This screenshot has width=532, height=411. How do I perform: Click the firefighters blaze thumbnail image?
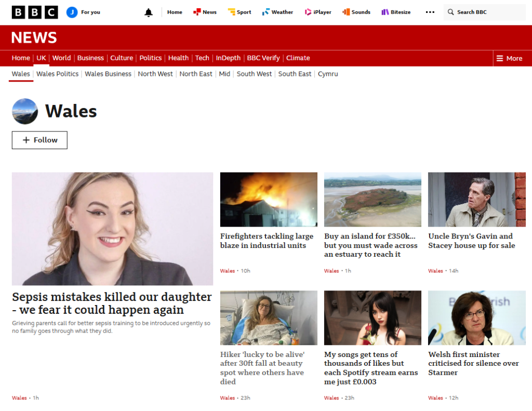pos(269,200)
